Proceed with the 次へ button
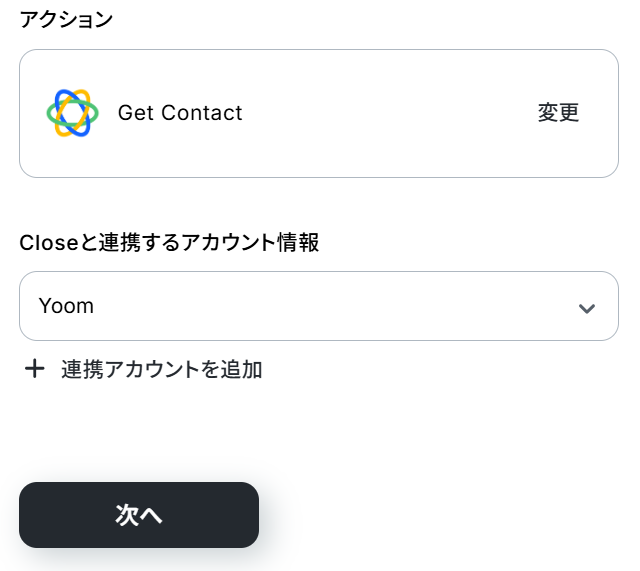 point(139,515)
